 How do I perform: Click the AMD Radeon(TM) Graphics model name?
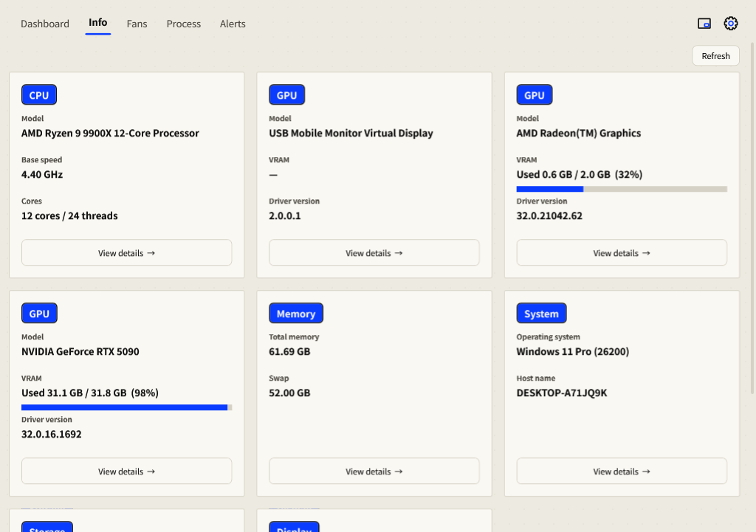point(579,133)
